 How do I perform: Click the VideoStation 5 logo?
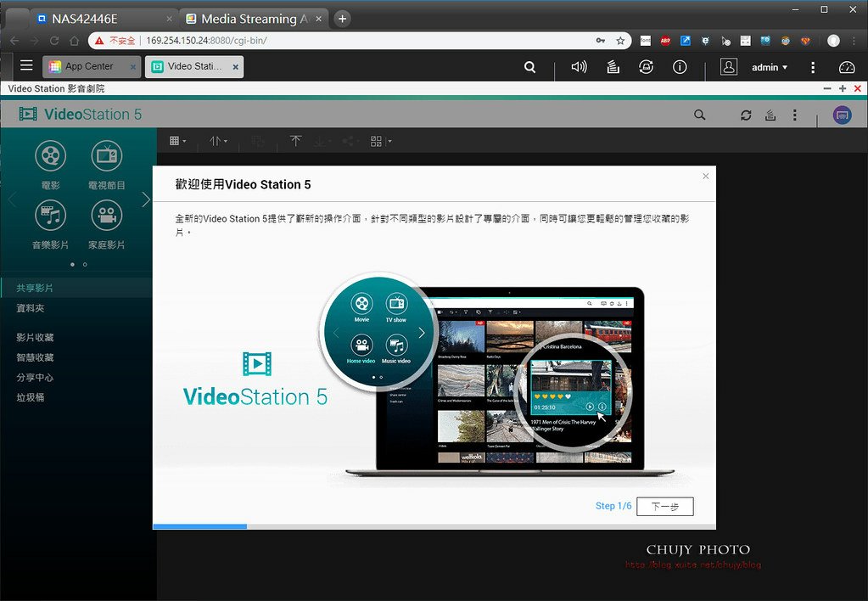pos(81,114)
